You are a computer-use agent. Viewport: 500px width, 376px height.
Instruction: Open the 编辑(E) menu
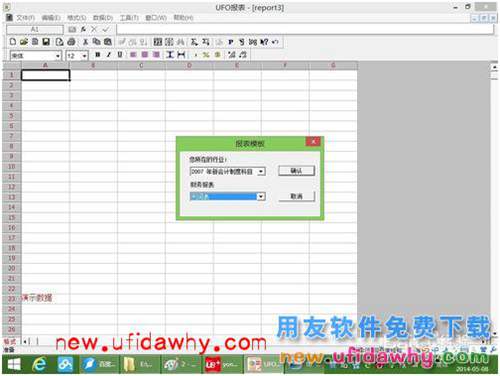(51, 17)
